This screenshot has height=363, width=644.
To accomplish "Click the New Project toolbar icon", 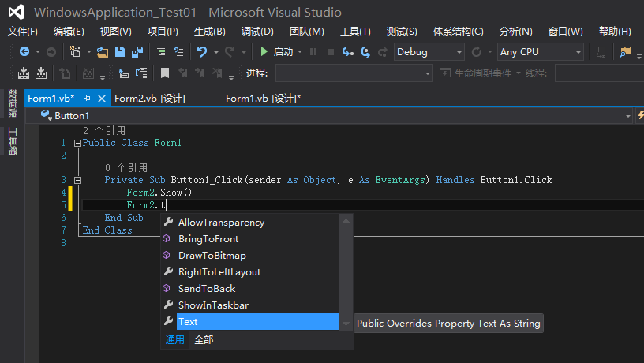I will 75,52.
